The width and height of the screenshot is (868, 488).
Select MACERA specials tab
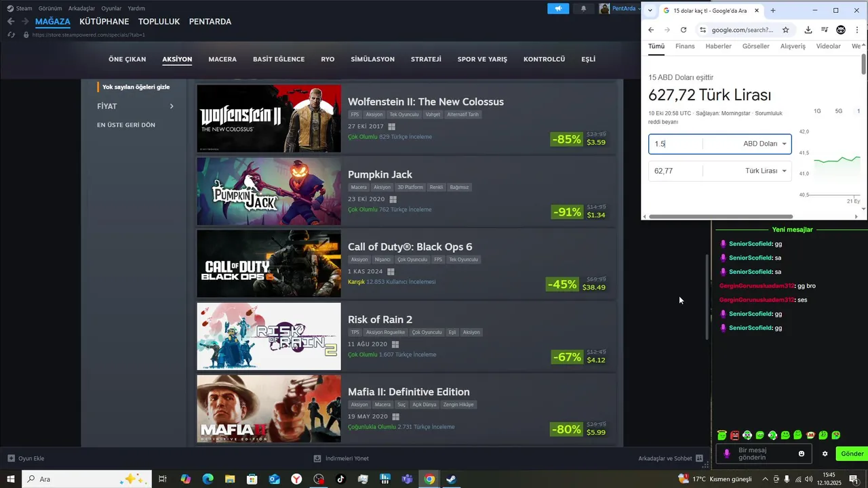[222, 59]
